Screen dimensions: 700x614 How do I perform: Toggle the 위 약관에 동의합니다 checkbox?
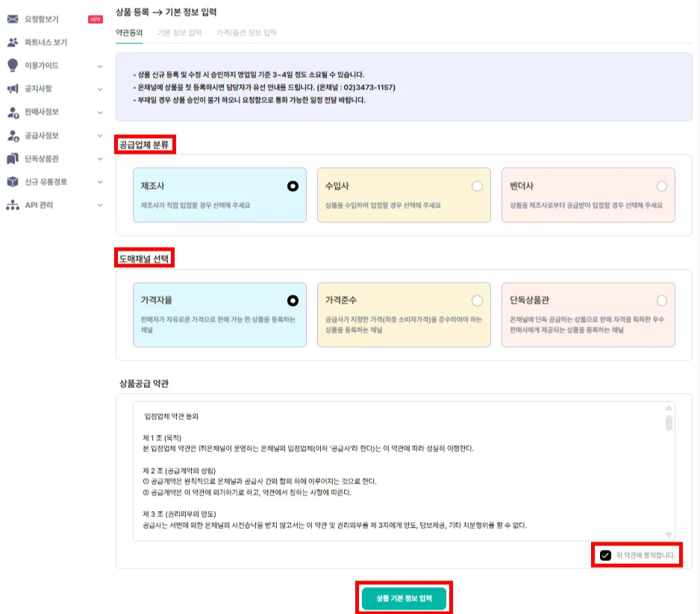[605, 555]
